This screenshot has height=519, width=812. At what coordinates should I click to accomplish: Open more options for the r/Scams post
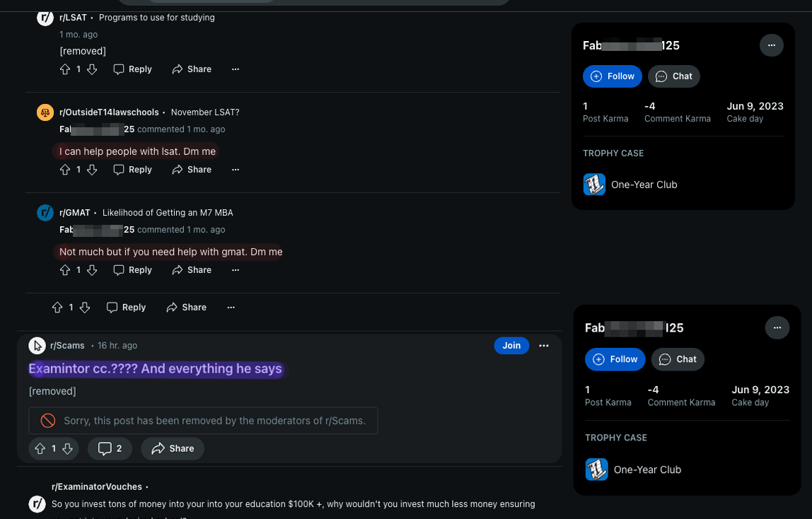coord(544,346)
